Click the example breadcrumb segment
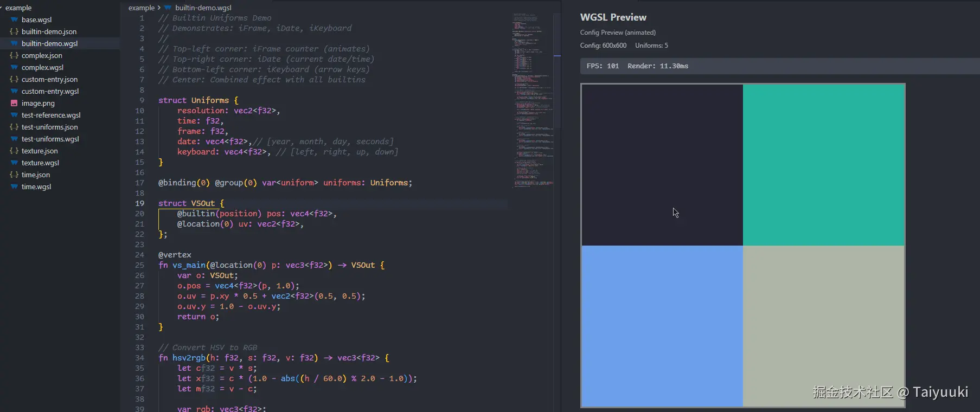The image size is (980, 412). [x=141, y=8]
